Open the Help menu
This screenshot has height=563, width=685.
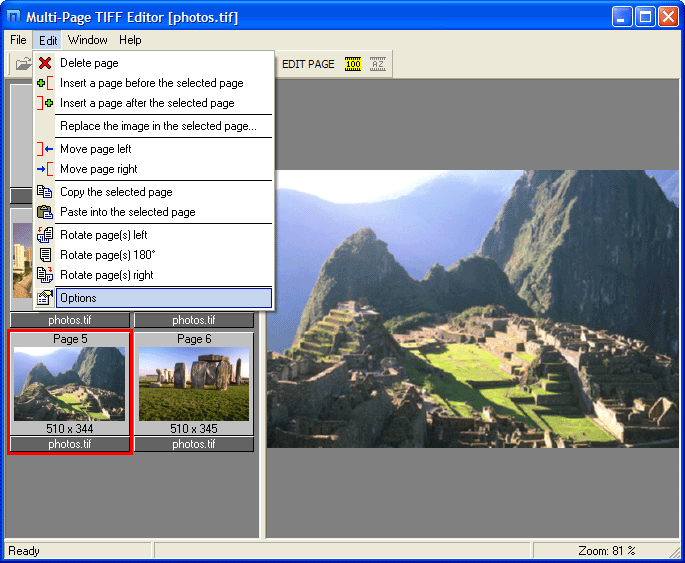[x=130, y=40]
